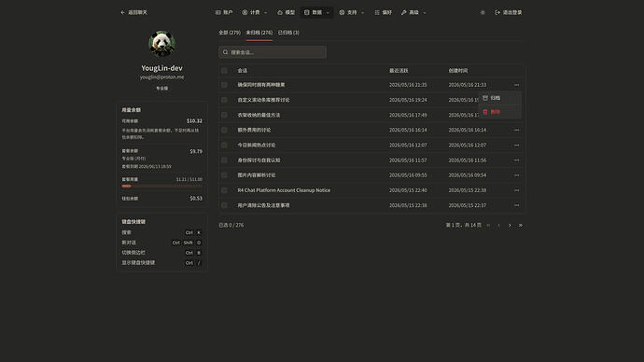644x362 pixels.
Task: Go back via the 返回聊天 arrow
Action: [x=133, y=12]
